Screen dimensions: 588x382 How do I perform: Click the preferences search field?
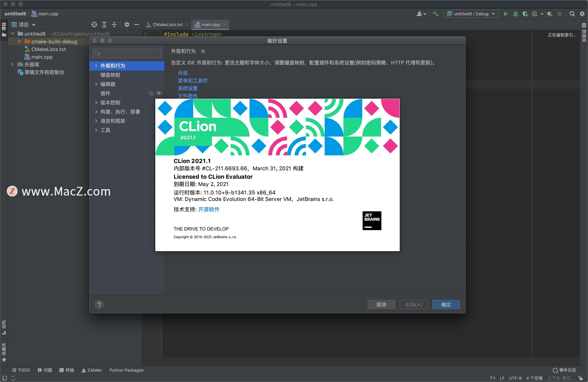pyautogui.click(x=127, y=53)
